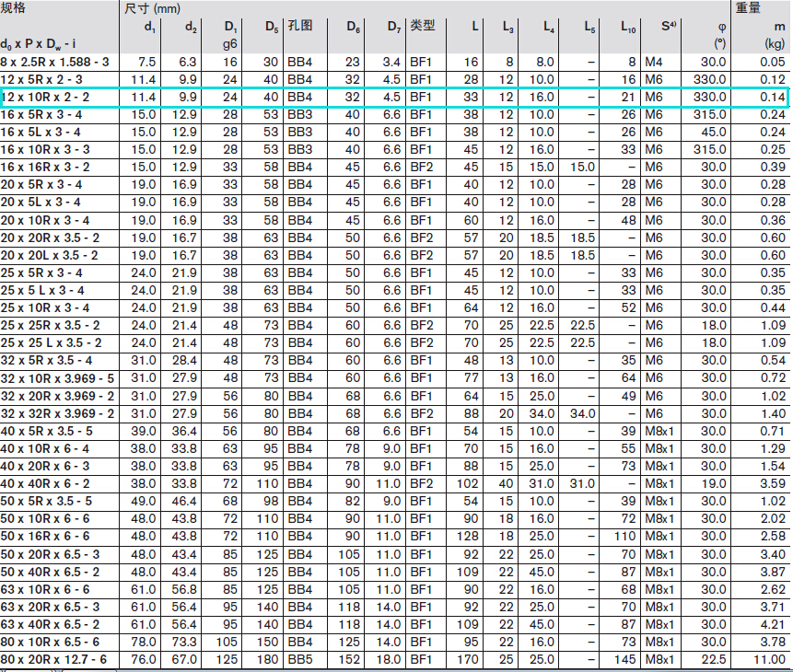
Task: Select row 40 x 40R x 6 - 2
Action: click(45, 483)
